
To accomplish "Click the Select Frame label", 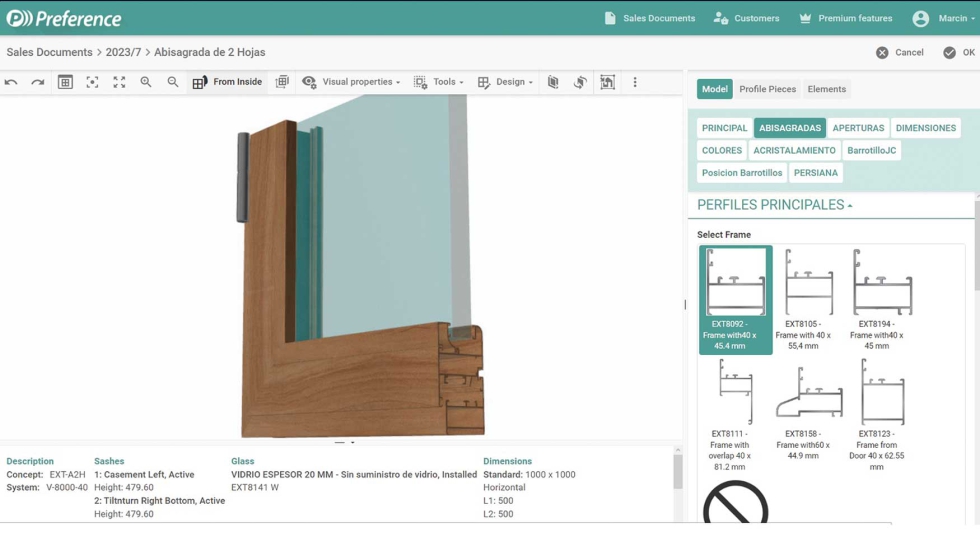I will click(x=724, y=235).
